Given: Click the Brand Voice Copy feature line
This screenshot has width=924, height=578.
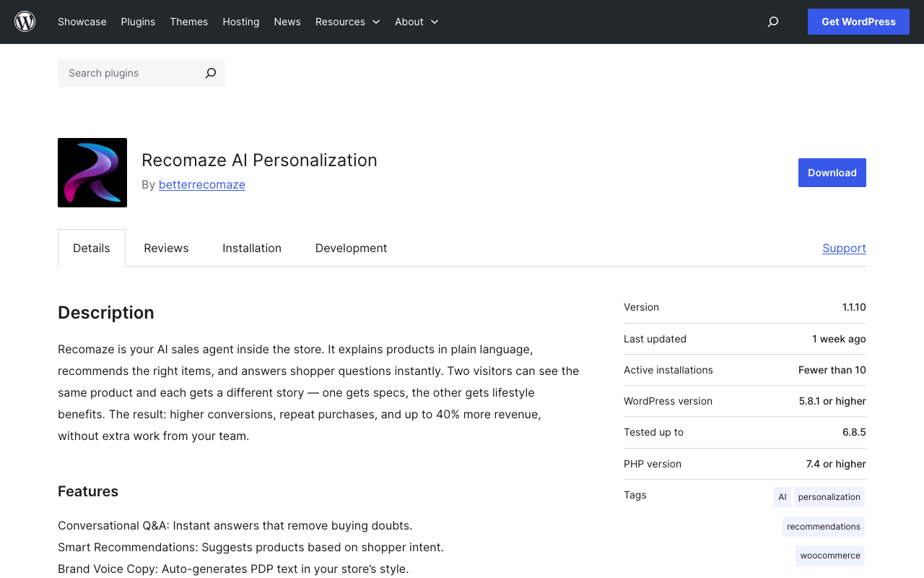Looking at the screenshot, I should click(x=233, y=569).
